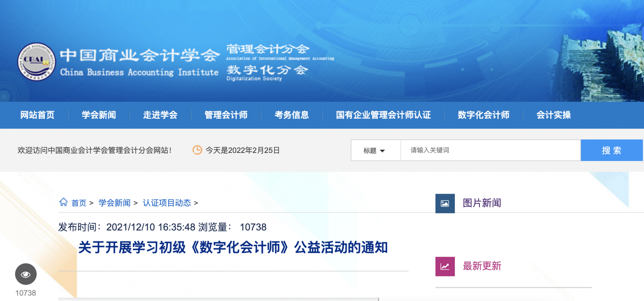Image resolution: width=644 pixels, height=301 pixels.
Task: Click the CBAI circular logo emblem
Action: (36, 62)
